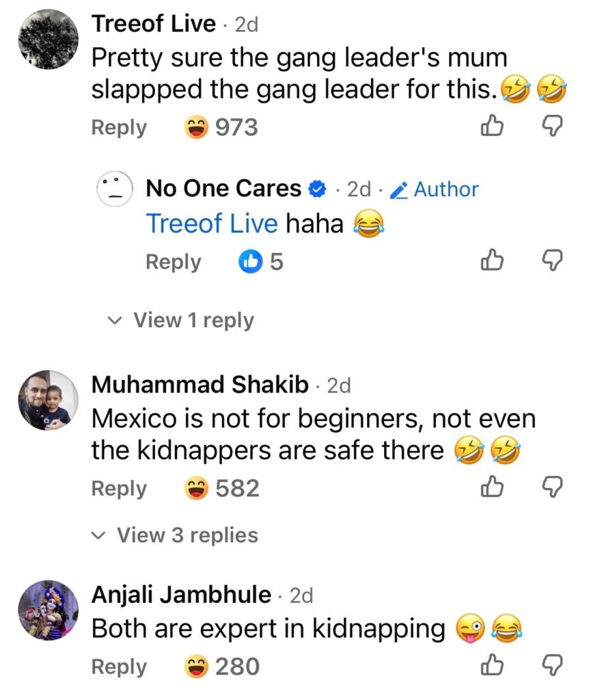Open Anjali Jambhule's profile avatar
589x700 pixels.
47,610
